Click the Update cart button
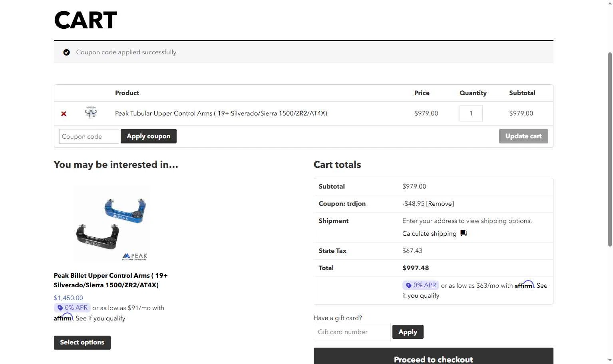The height and width of the screenshot is (364, 613). [523, 136]
